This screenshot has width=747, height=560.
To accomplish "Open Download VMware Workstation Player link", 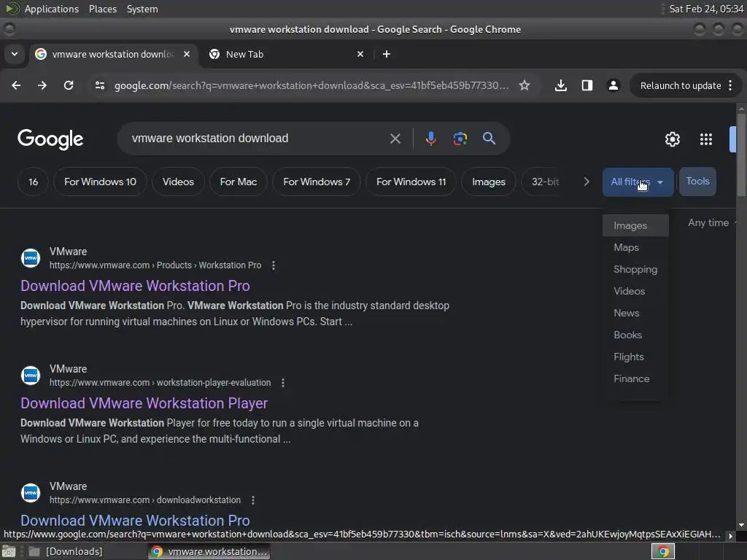I will [144, 403].
